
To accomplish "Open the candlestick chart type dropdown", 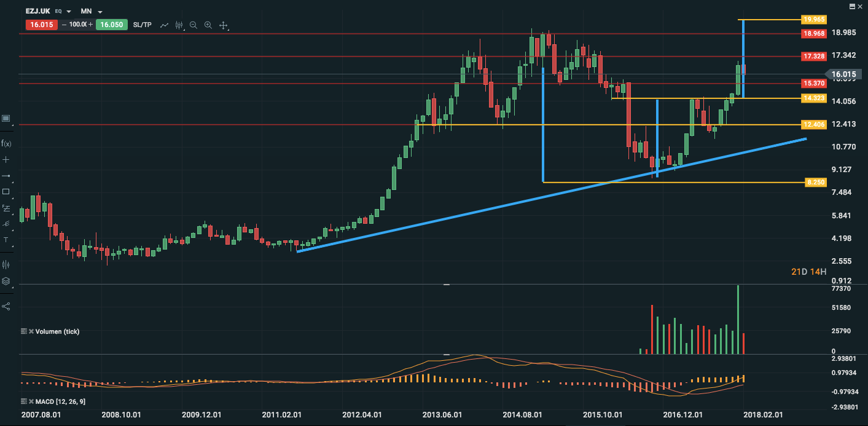I will 179,25.
